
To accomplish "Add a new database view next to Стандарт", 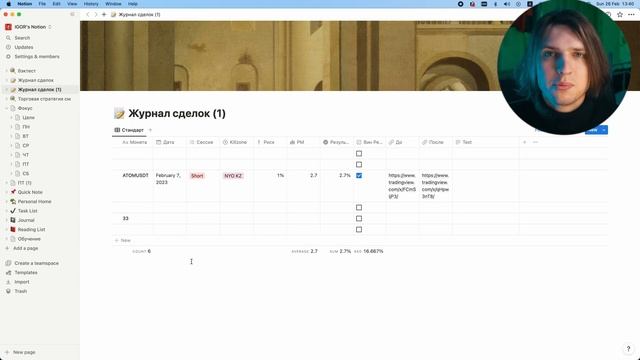I will (150, 130).
